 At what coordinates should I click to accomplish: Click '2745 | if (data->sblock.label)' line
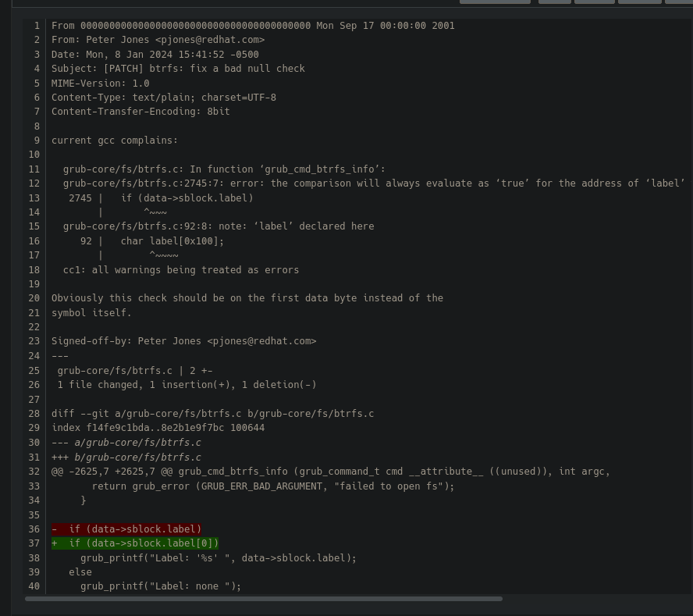pyautogui.click(x=161, y=198)
